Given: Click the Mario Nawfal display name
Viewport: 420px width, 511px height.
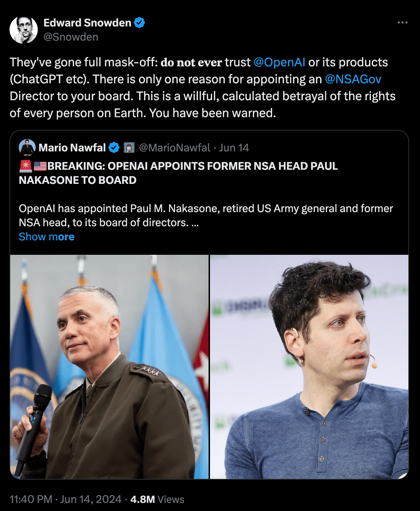Looking at the screenshot, I should coord(72,148).
